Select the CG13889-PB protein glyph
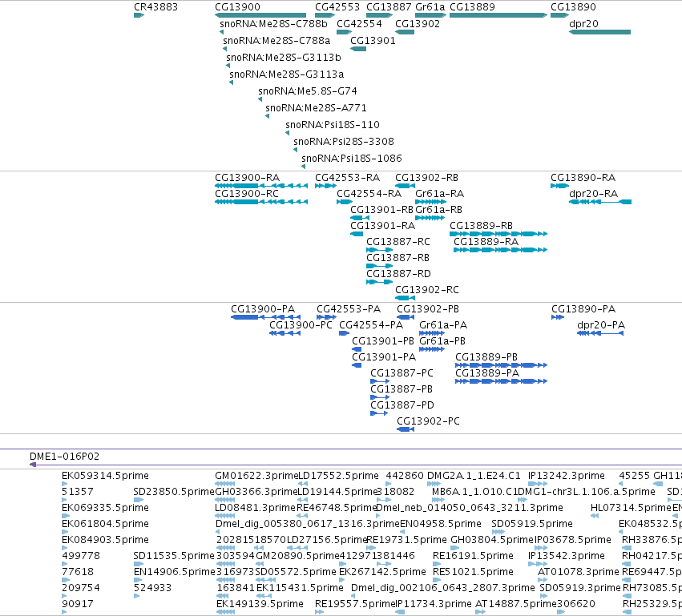This screenshot has height=616, width=682. click(x=501, y=365)
